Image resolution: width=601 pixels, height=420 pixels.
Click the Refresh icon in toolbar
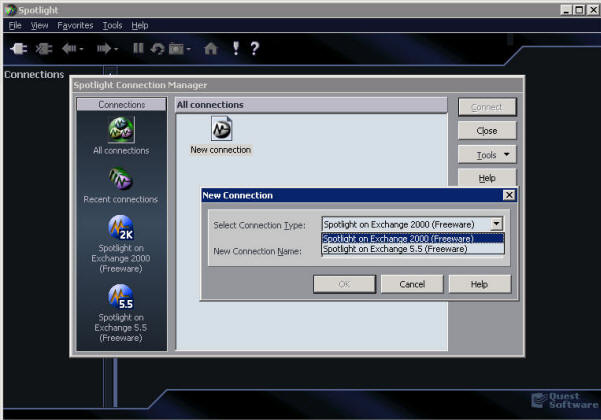tap(158, 49)
